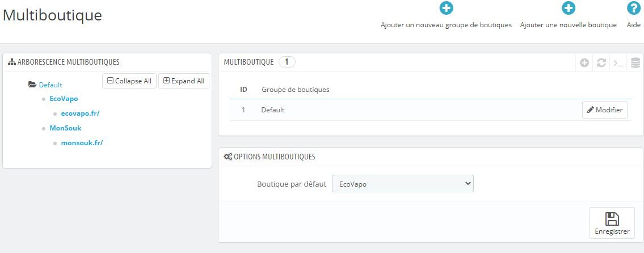Open the Aide help icon
This screenshot has width=644, height=253.
633,9
